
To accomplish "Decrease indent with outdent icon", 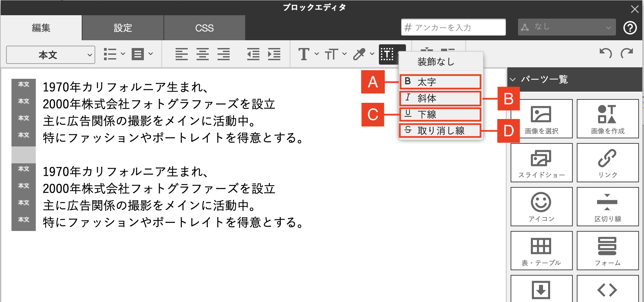I will [253, 54].
